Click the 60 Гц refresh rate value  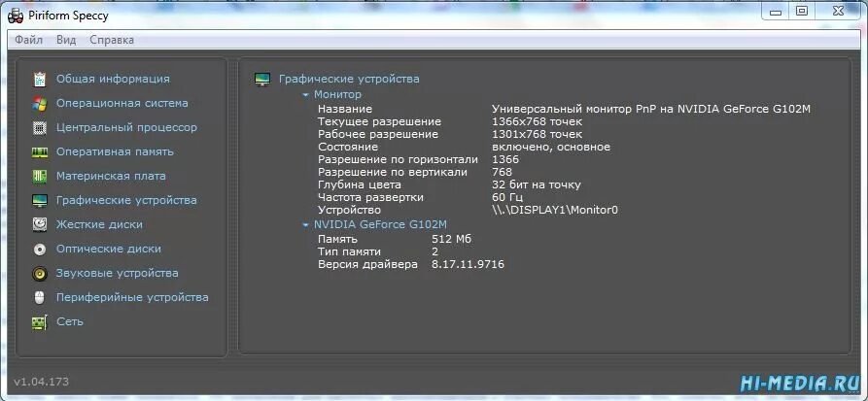(x=507, y=197)
